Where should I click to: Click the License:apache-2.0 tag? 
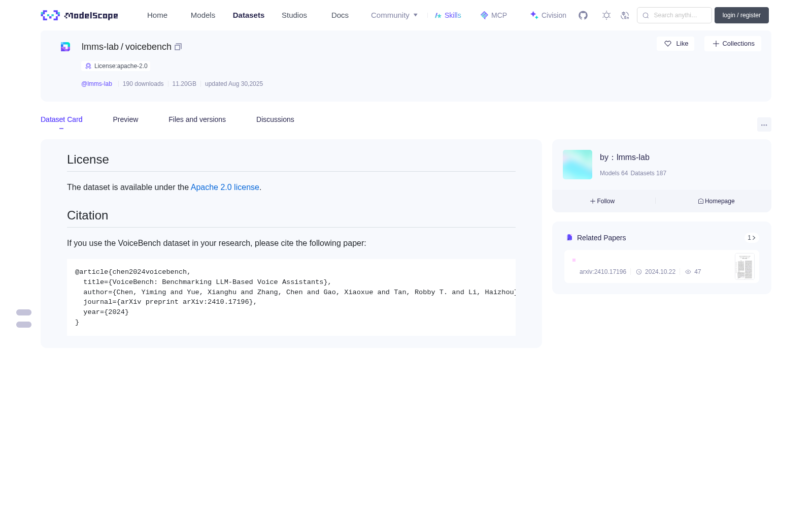(116, 66)
